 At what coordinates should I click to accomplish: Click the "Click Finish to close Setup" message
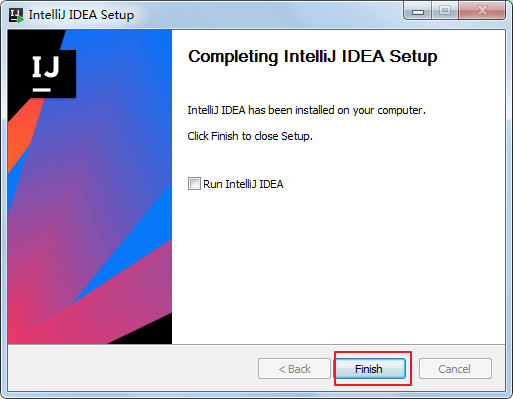click(250, 136)
